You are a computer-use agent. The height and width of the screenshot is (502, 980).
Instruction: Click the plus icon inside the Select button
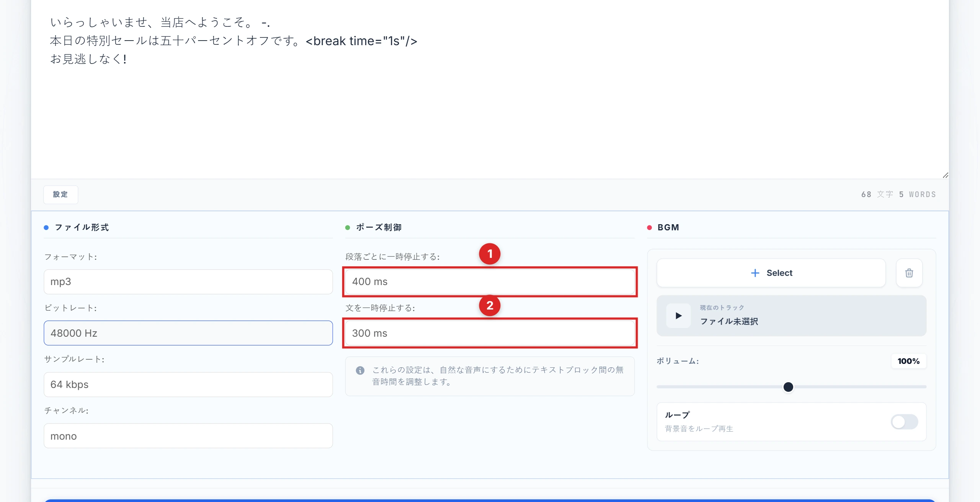coord(755,273)
